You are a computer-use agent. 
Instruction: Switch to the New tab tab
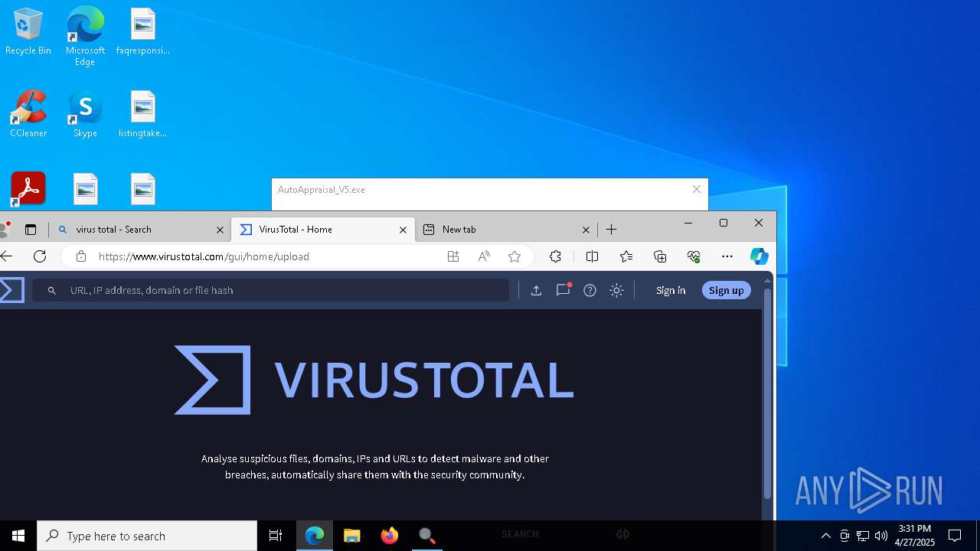click(506, 230)
